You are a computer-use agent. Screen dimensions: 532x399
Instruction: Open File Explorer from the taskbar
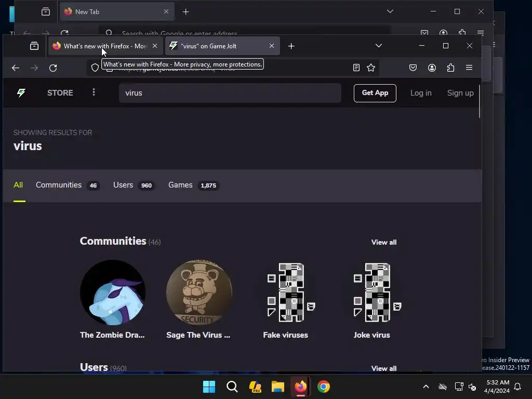pos(278,387)
